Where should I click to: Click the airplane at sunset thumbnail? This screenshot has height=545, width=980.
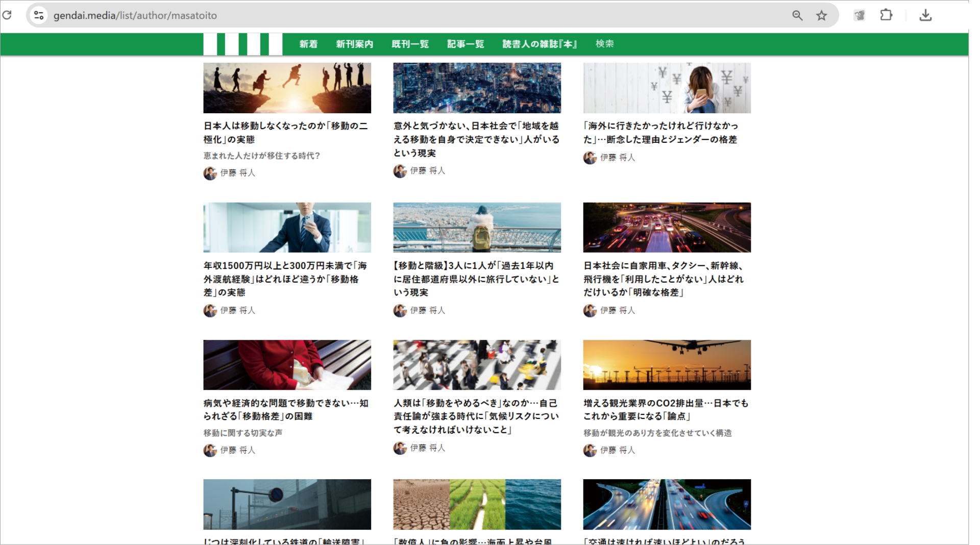(x=667, y=365)
